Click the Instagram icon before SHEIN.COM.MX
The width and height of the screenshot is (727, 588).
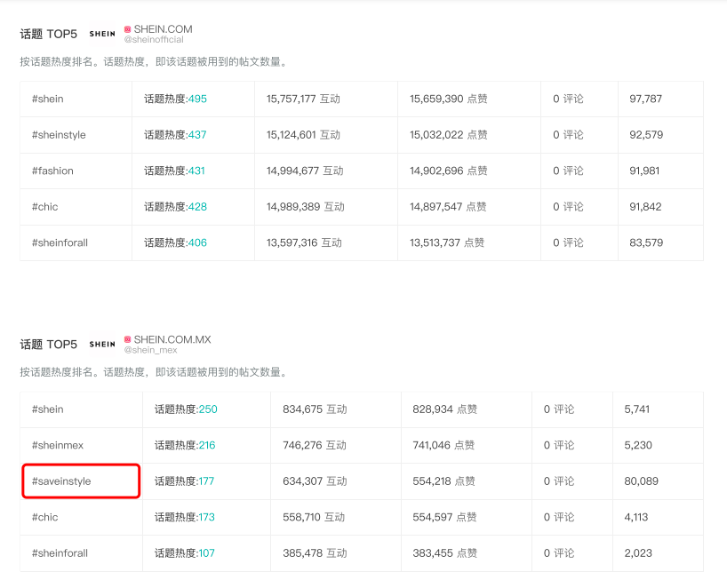coord(127,339)
